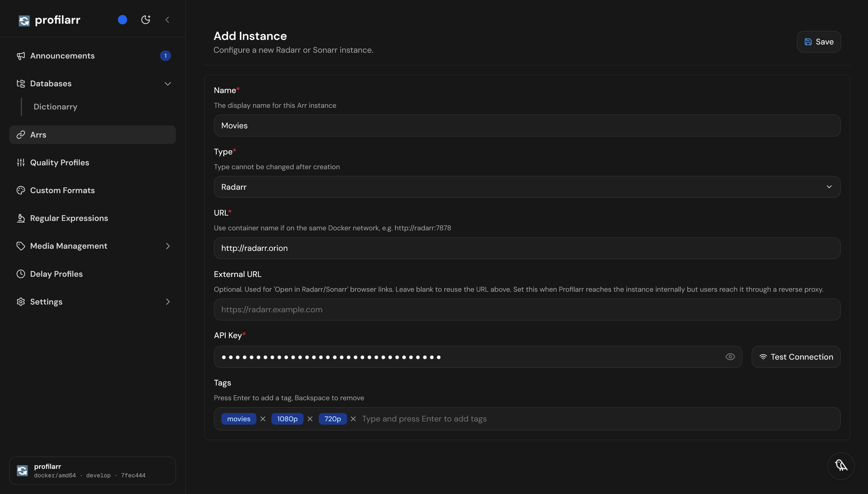Click the URL field with http://radarr.orion
This screenshot has width=868, height=494.
tap(527, 248)
